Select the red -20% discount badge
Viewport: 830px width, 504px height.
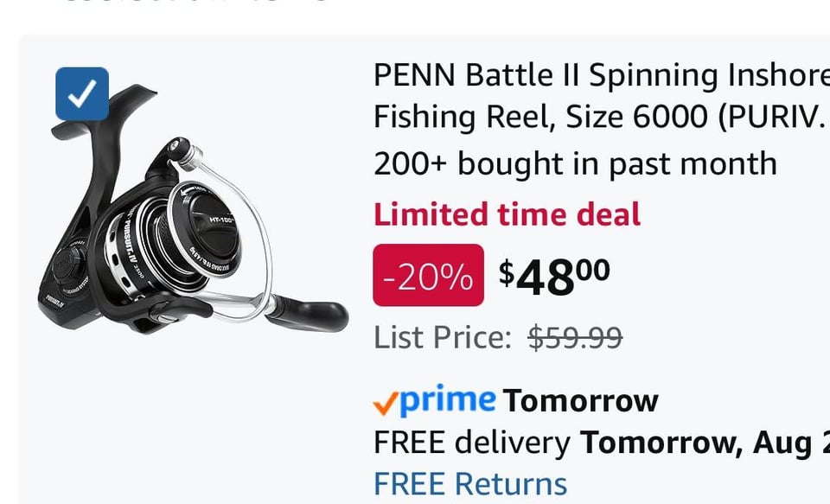pyautogui.click(x=428, y=276)
